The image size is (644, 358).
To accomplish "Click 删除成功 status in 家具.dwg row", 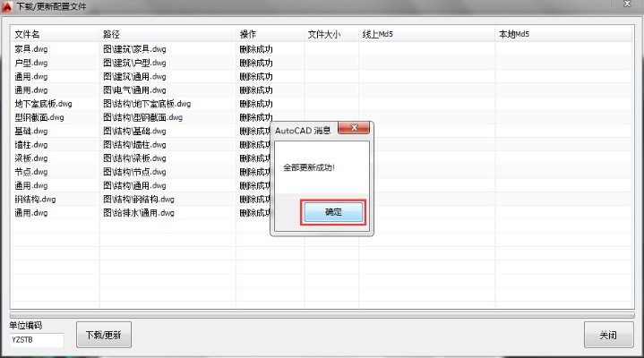I will click(x=256, y=49).
